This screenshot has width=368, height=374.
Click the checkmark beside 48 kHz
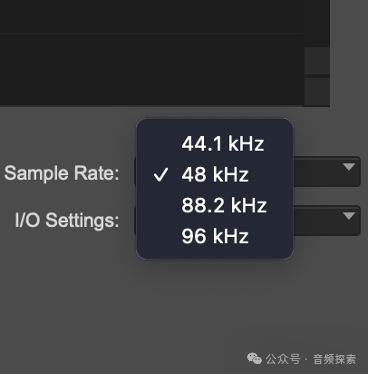[x=160, y=175]
